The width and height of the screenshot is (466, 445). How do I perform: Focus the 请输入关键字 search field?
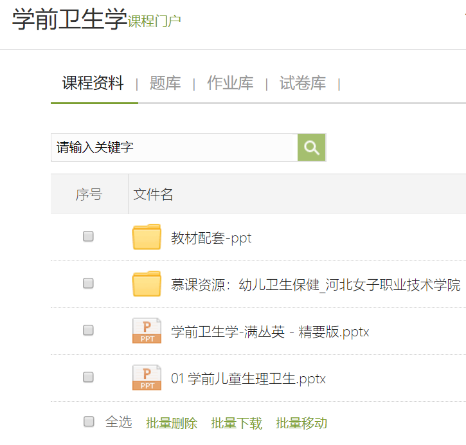point(174,148)
